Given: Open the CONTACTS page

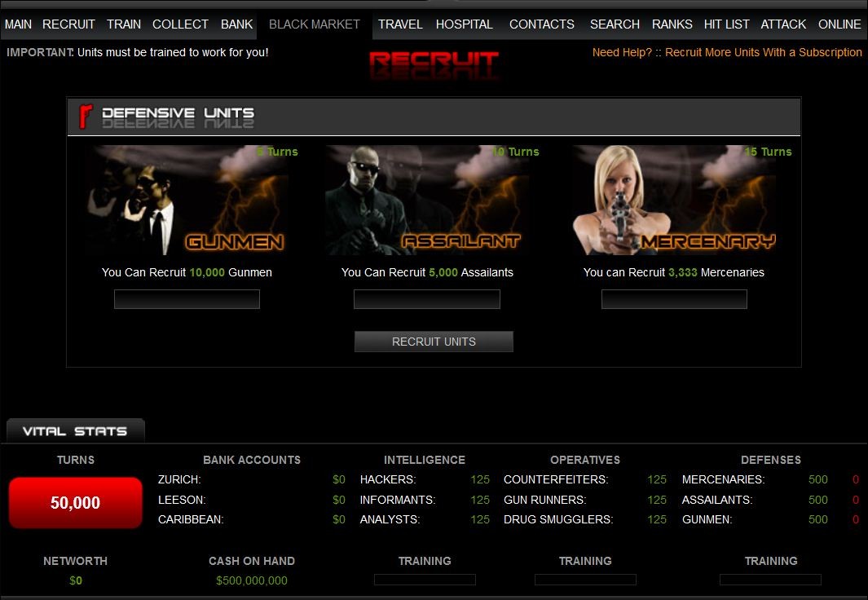Looking at the screenshot, I should pyautogui.click(x=542, y=24).
